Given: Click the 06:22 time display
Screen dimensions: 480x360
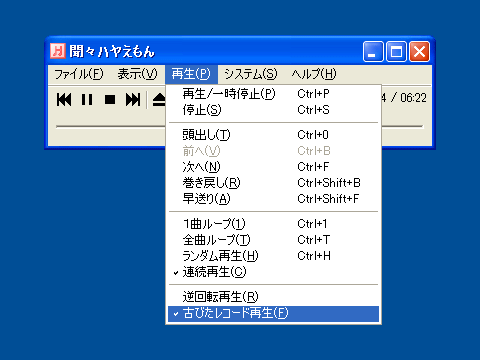Looking at the screenshot, I should [413, 98].
